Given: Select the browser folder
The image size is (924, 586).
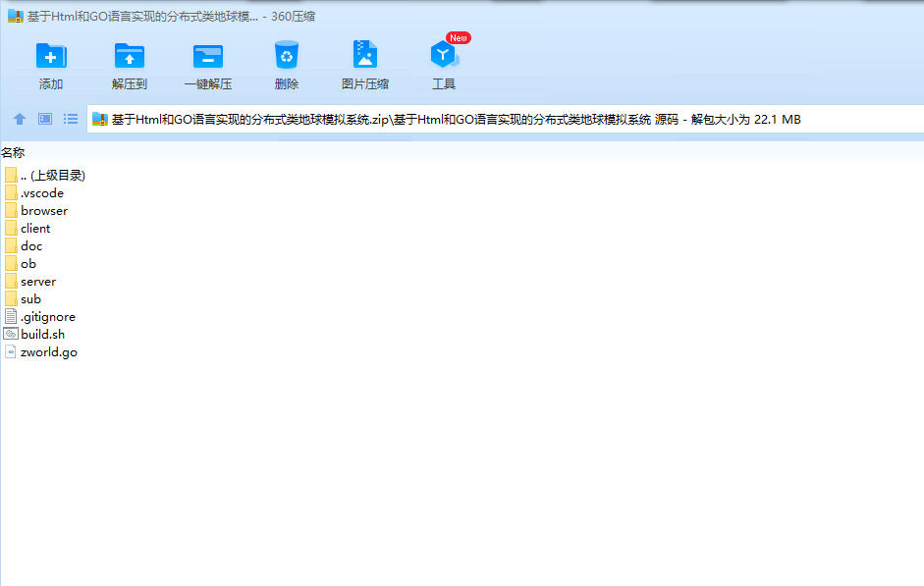Looking at the screenshot, I should pyautogui.click(x=44, y=210).
